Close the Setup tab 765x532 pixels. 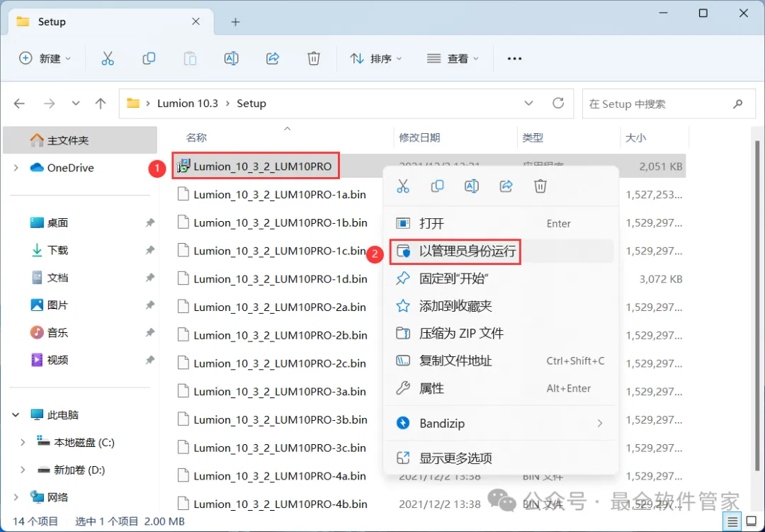[x=195, y=21]
